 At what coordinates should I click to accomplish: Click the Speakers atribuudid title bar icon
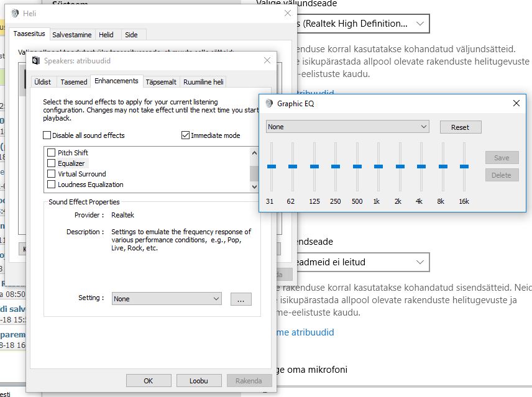click(x=35, y=61)
